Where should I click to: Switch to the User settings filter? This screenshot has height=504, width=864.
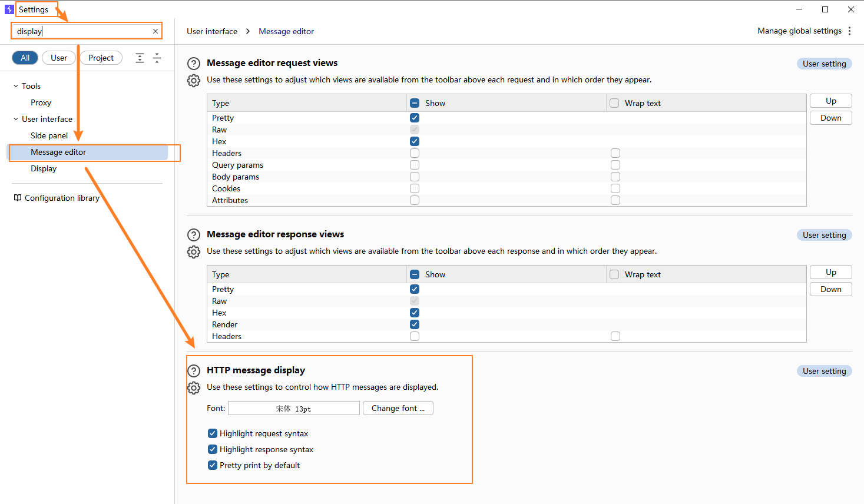coord(59,58)
